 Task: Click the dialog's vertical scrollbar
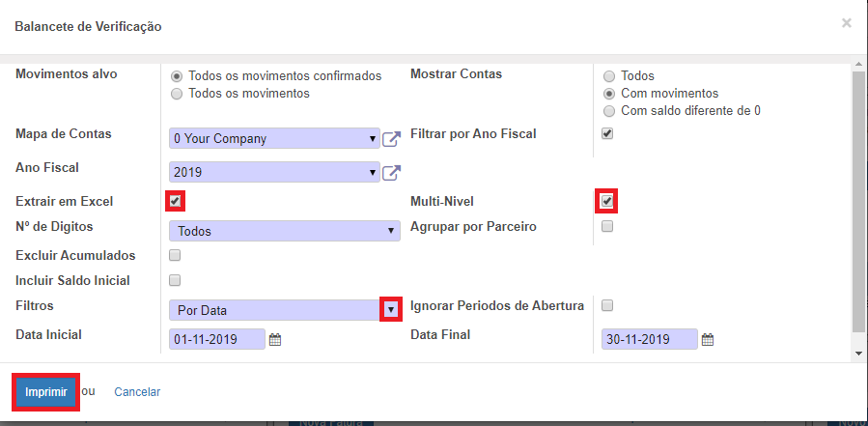click(859, 193)
